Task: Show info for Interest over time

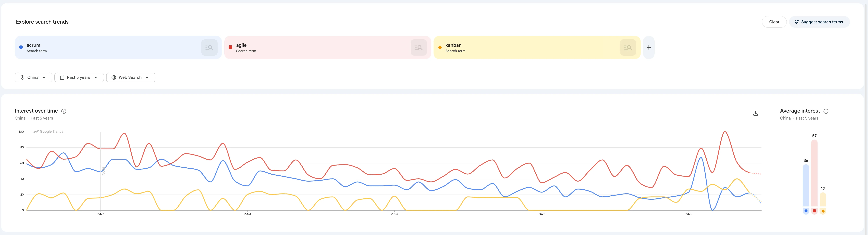Action: [x=64, y=111]
